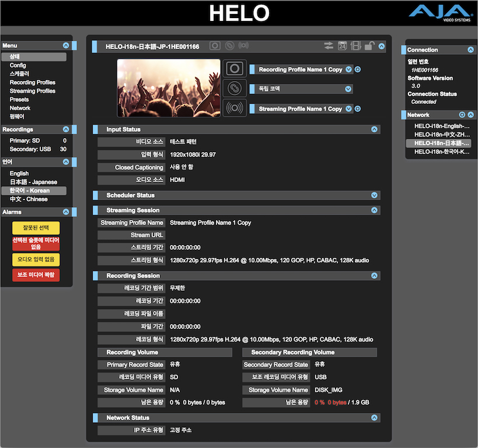Click the Connected status text
The image size is (478, 448).
pos(424,101)
